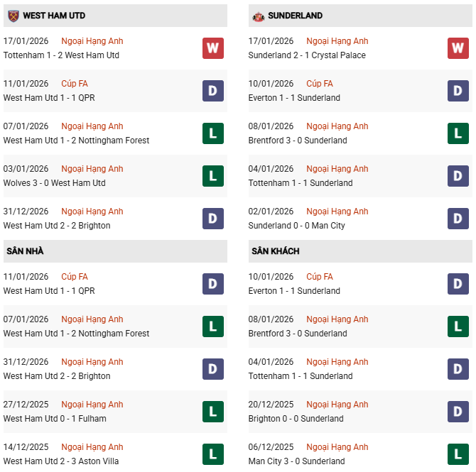
Task: Click L badge beside West Ham 2 - 3 Aston Villa
Action: (x=212, y=454)
